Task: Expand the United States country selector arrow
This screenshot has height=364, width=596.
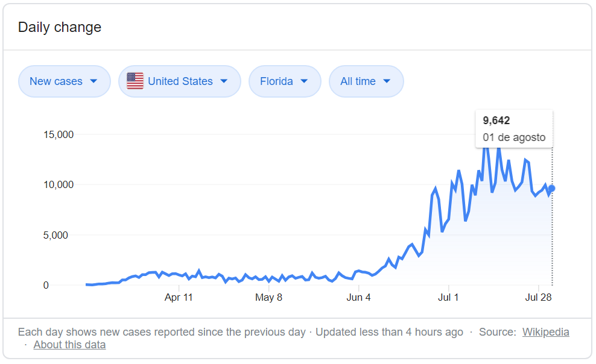Action: point(224,81)
